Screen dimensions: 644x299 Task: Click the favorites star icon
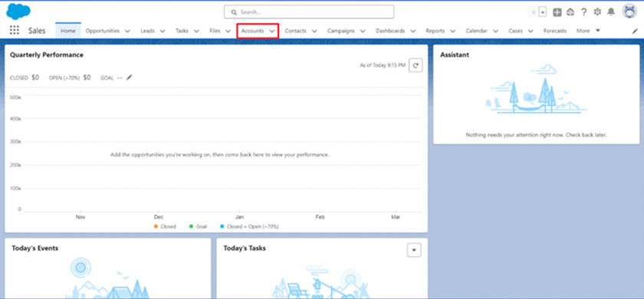[534, 12]
